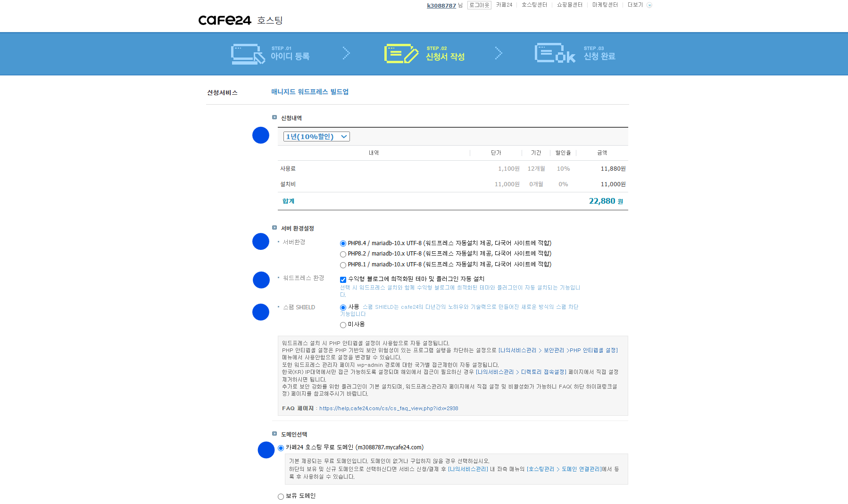The width and height of the screenshot is (848, 504).
Task: Click the 스팸 SHIELD field label
Action: tap(299, 307)
